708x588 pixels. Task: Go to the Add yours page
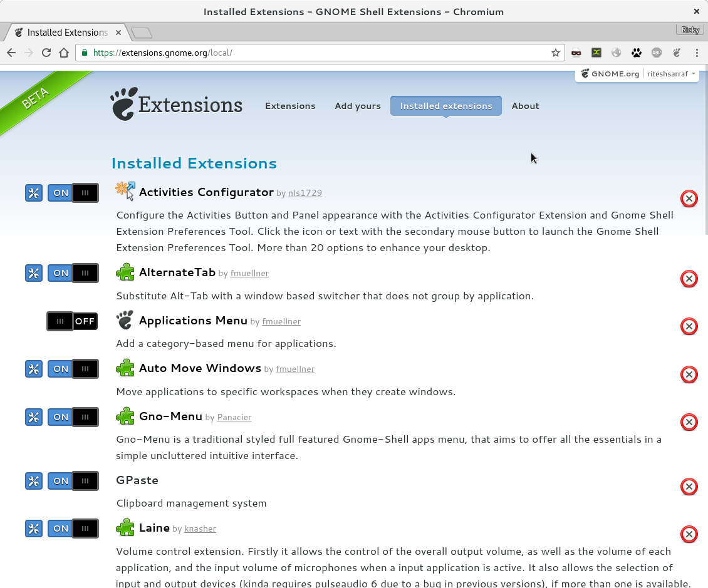click(x=358, y=106)
